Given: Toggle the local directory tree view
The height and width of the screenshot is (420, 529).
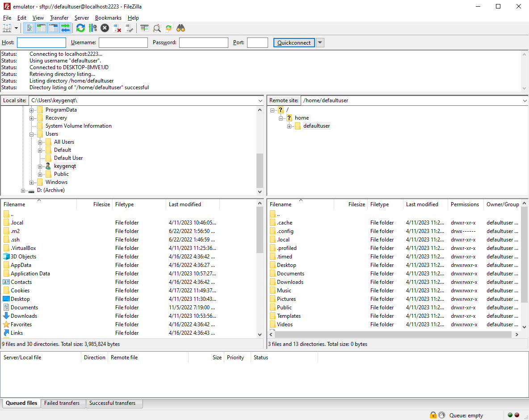Looking at the screenshot, I should click(42, 28).
